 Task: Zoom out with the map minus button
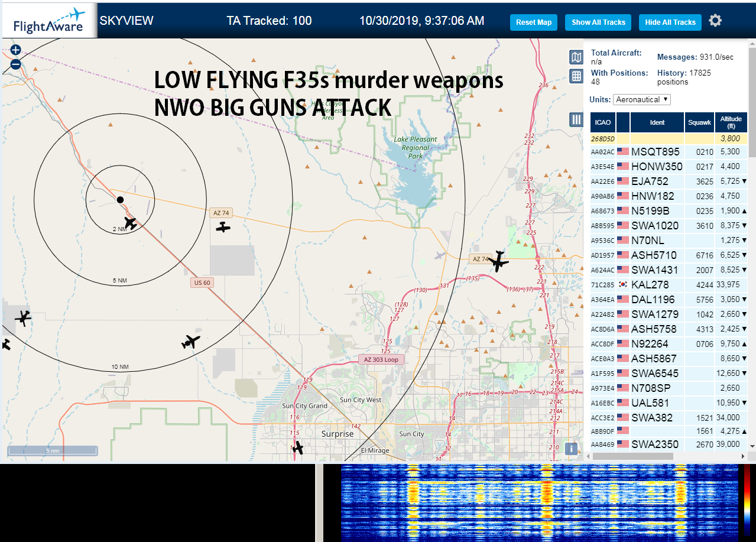[16, 65]
